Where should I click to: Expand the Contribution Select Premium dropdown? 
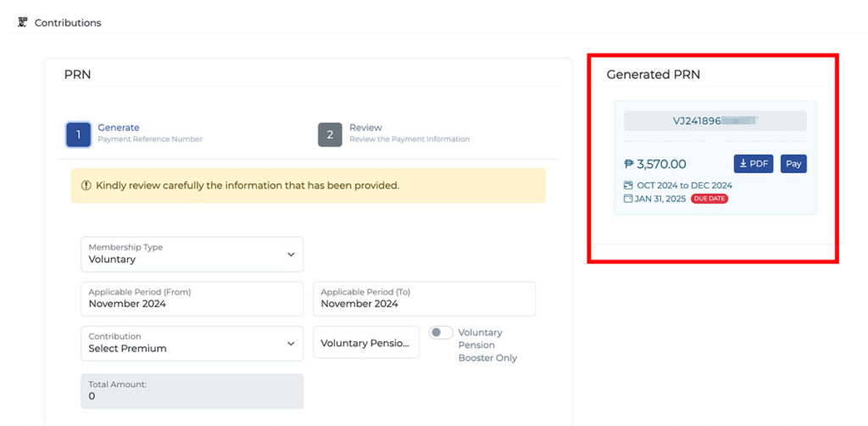(x=192, y=343)
